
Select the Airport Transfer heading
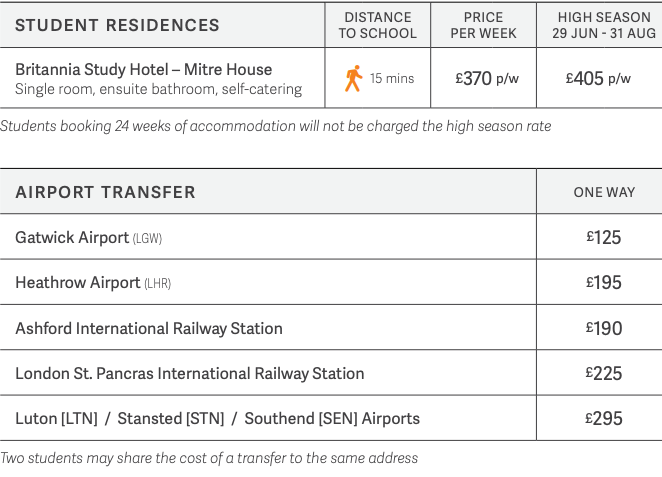click(105, 192)
